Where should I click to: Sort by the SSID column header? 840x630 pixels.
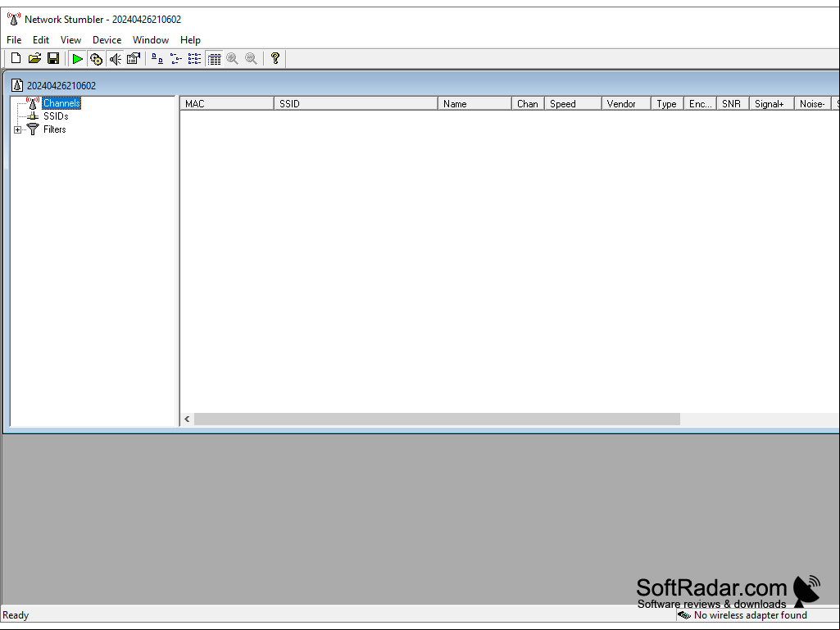coord(356,104)
